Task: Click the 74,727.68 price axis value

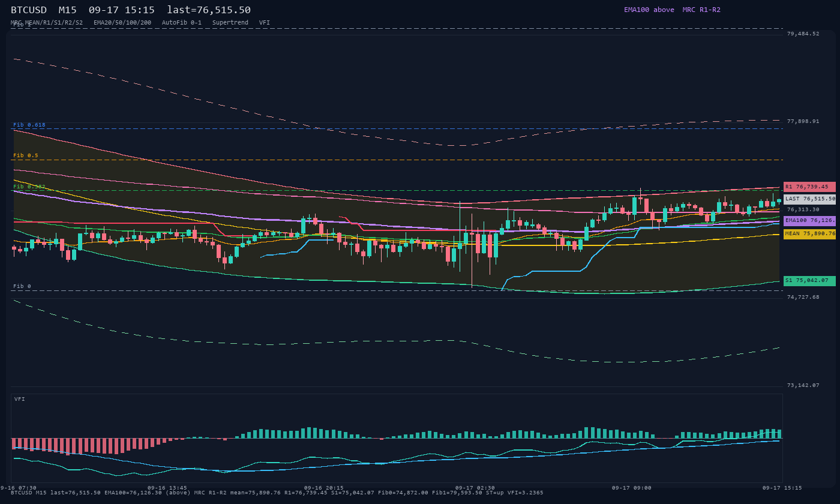Action: point(803,297)
